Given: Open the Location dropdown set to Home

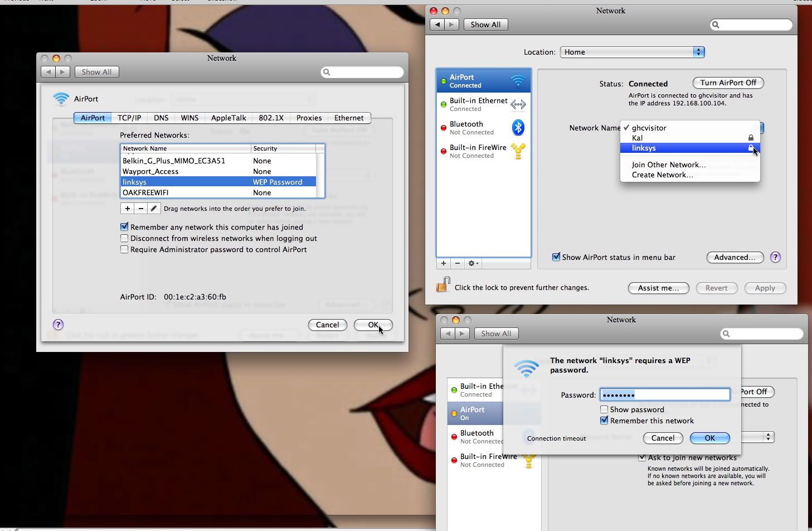Looking at the screenshot, I should [x=633, y=52].
